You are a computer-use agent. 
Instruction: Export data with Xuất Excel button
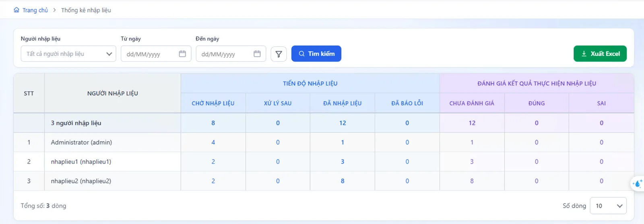pos(600,54)
